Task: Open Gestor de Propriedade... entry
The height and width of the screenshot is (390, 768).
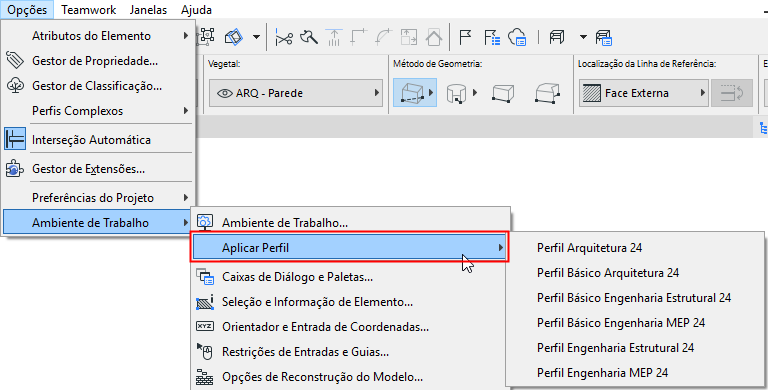Action: pos(98,61)
